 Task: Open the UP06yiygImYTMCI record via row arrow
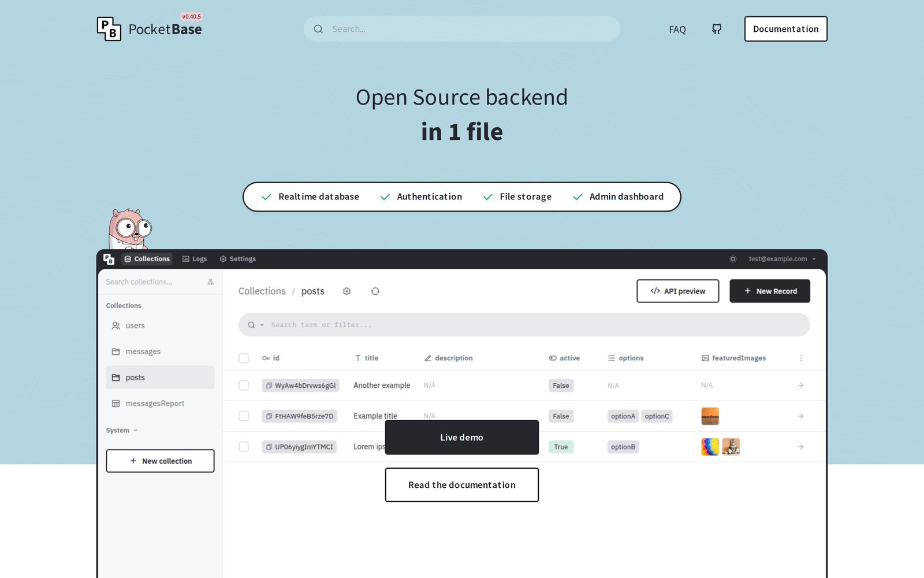tap(800, 447)
